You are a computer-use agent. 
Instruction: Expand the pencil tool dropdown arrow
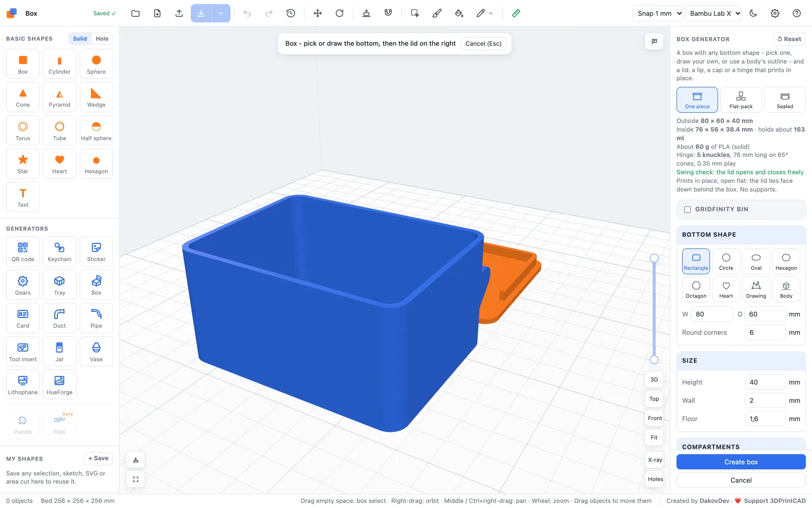tap(491, 13)
